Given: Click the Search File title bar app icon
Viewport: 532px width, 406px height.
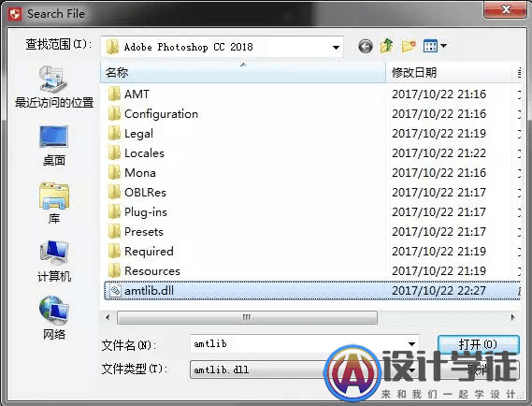Looking at the screenshot, I should 15,14.
